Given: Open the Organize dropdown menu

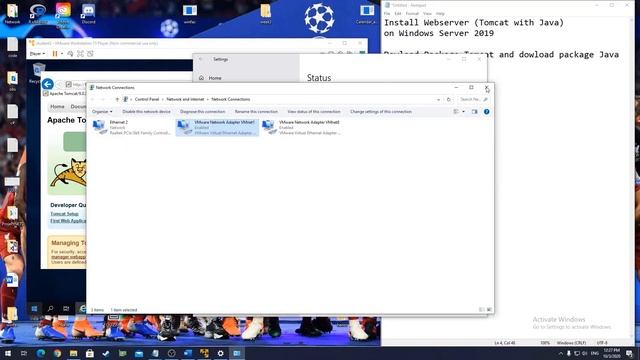Looking at the screenshot, I should click(102, 111).
